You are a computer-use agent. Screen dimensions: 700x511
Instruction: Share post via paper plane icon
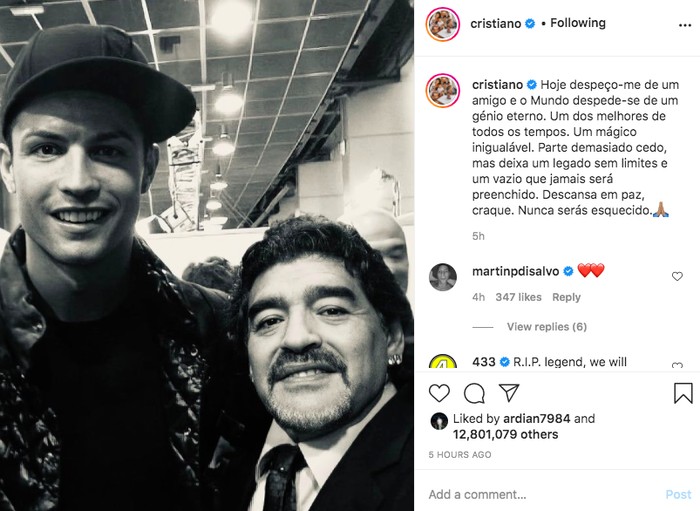[x=509, y=392]
